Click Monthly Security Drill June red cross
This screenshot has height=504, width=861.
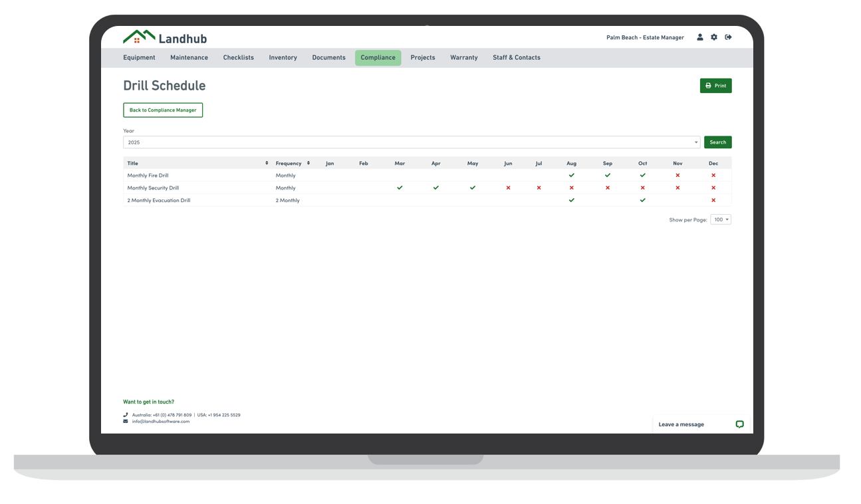[508, 188]
